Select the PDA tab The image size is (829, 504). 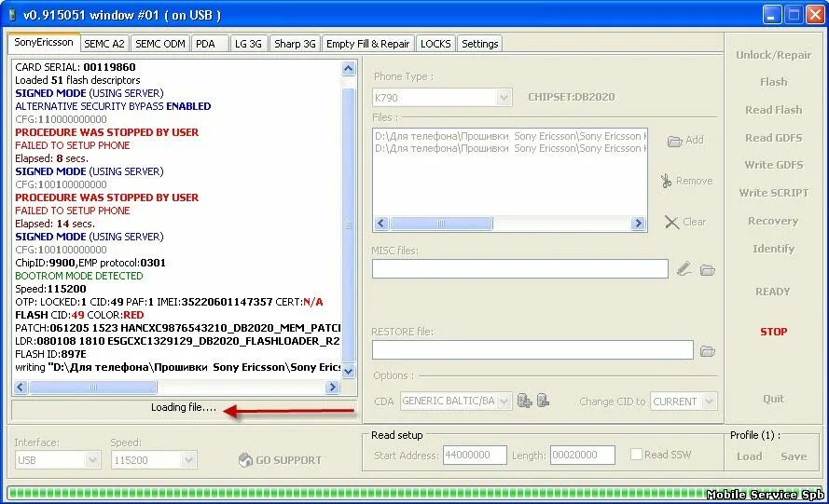205,44
